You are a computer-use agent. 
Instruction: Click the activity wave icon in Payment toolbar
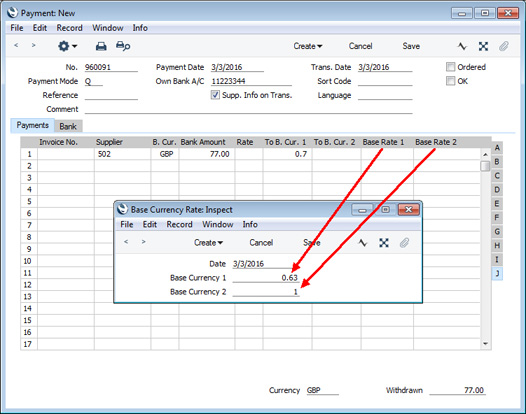(462, 46)
